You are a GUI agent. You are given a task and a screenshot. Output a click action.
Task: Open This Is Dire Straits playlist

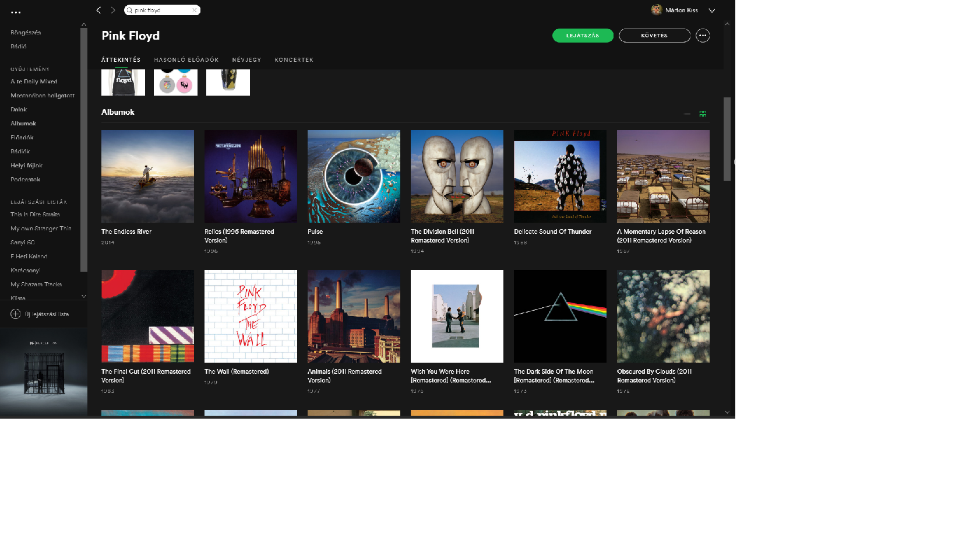tap(35, 215)
